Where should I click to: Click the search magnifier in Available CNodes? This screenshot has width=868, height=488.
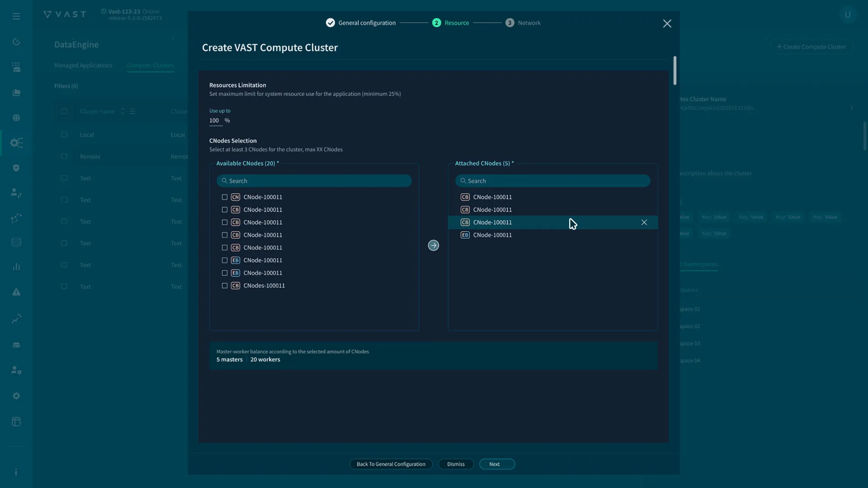click(226, 181)
